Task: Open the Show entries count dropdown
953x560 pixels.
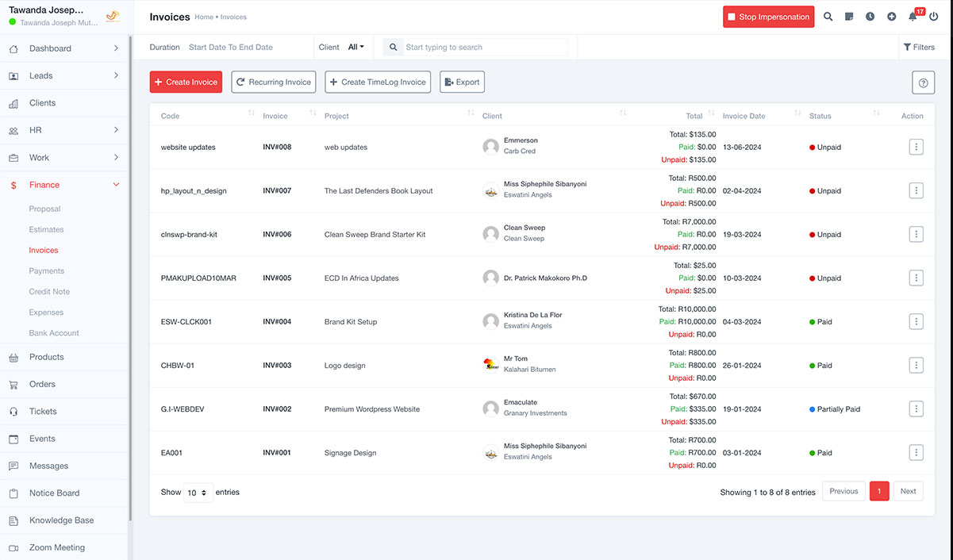Action: (198, 493)
